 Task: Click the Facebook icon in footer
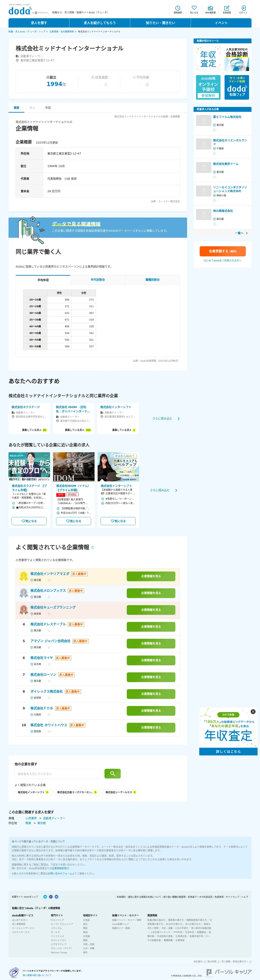click(x=51, y=897)
